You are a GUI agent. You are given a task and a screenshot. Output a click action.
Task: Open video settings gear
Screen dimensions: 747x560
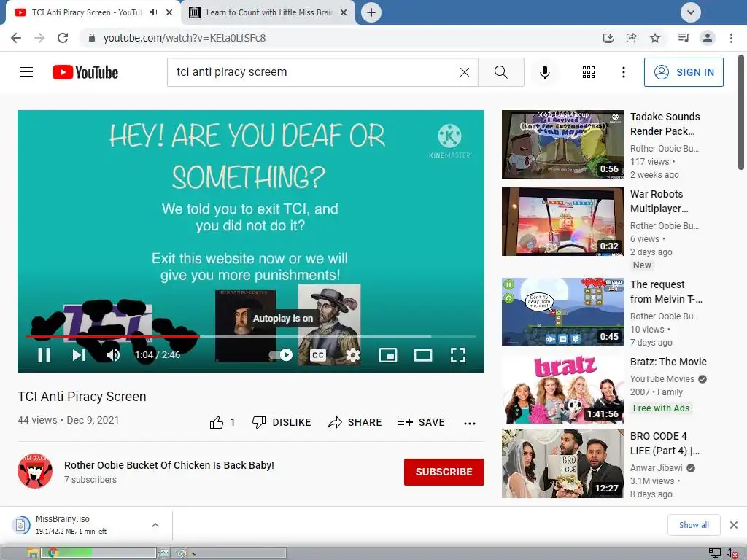click(x=352, y=355)
